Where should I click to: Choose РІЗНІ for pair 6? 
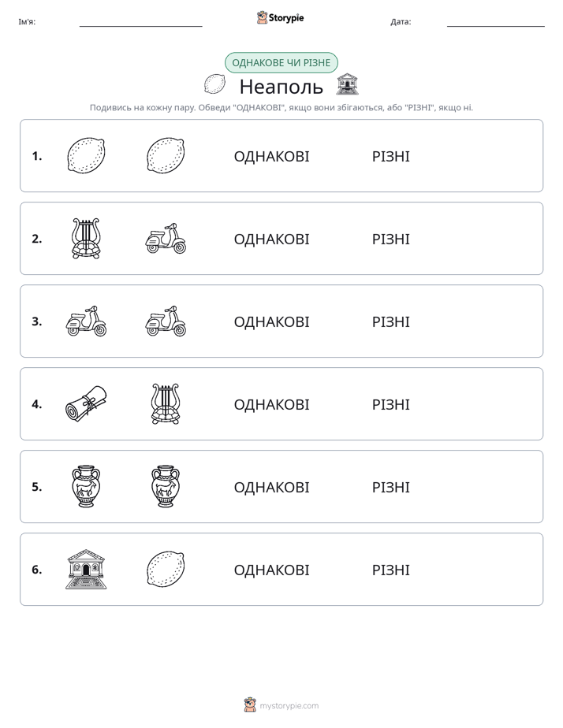tap(390, 570)
